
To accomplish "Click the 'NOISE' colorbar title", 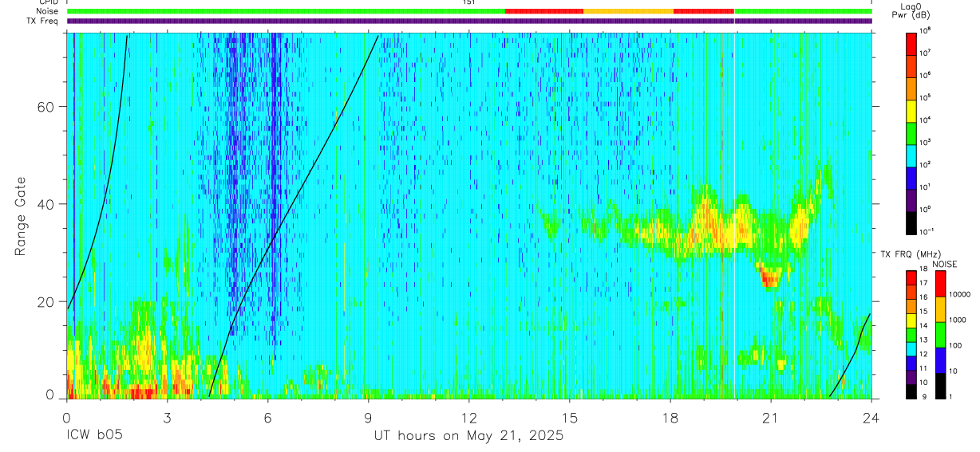I will 944,263.
